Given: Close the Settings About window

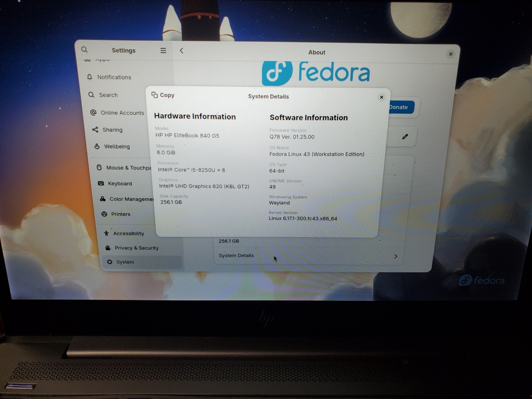Looking at the screenshot, I should click(451, 54).
